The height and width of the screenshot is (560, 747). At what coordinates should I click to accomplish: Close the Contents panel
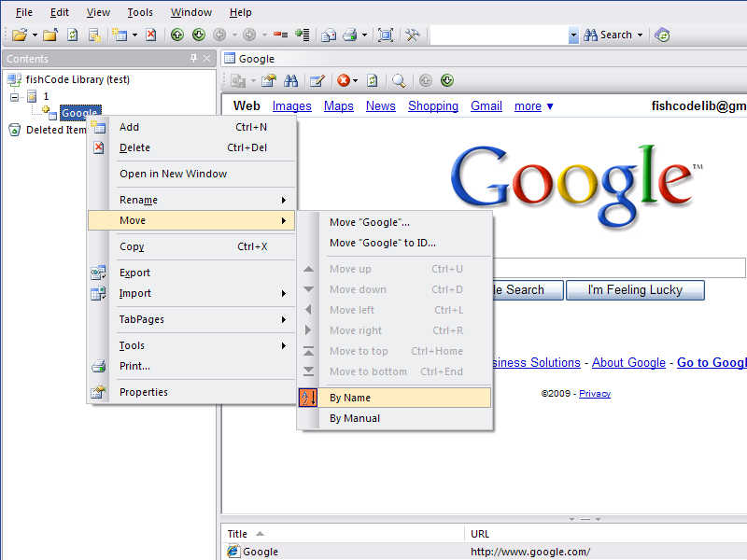(x=206, y=58)
